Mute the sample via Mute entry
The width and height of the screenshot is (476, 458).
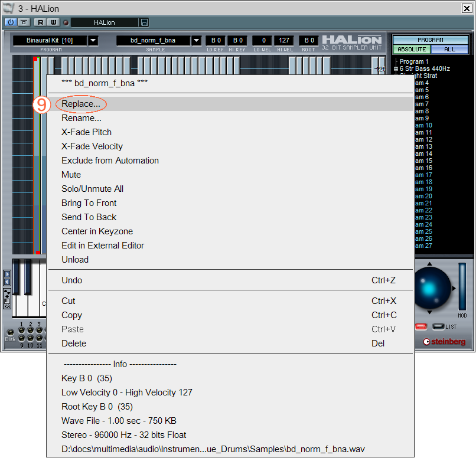click(230, 175)
